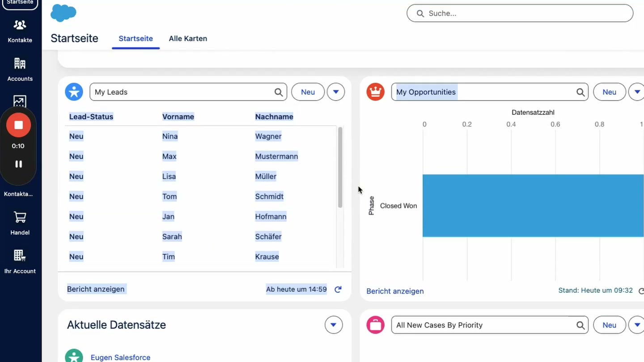This screenshot has height=362, width=644.
Task: Switch to the Alle Karten tab
Action: 188,38
